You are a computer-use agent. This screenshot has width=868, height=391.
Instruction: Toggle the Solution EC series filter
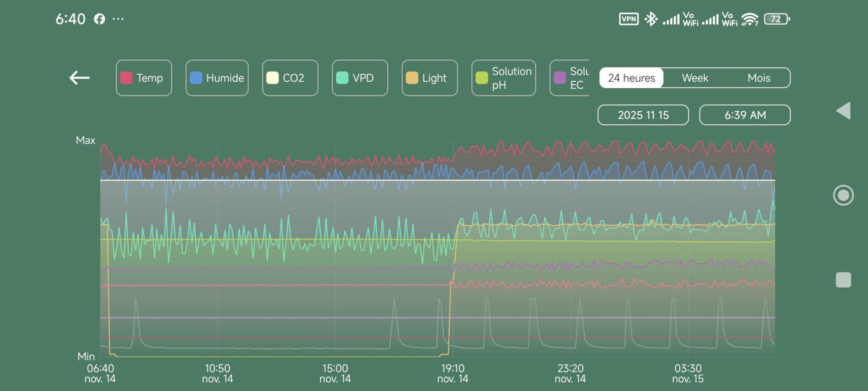click(x=570, y=78)
